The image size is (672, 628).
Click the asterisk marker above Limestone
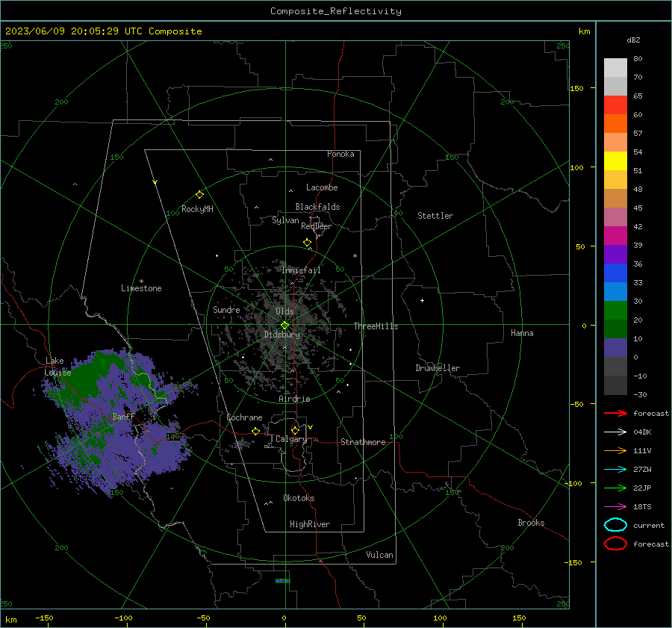tap(141, 282)
